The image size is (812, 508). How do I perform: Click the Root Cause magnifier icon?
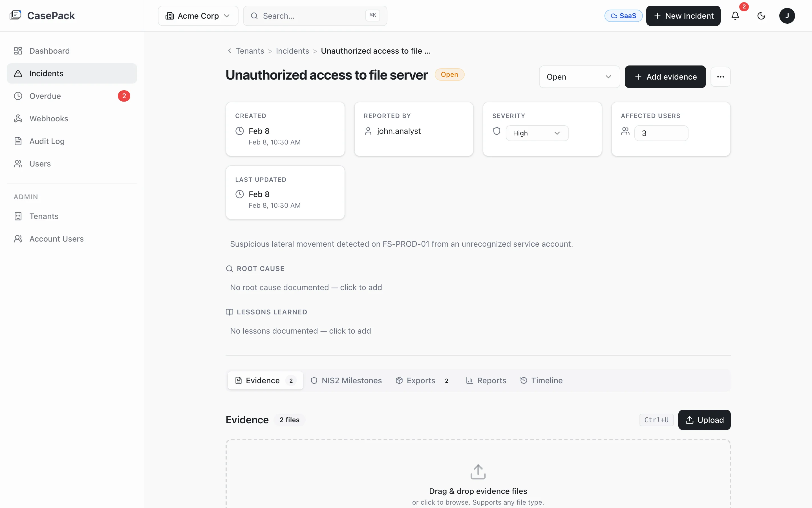point(229,268)
